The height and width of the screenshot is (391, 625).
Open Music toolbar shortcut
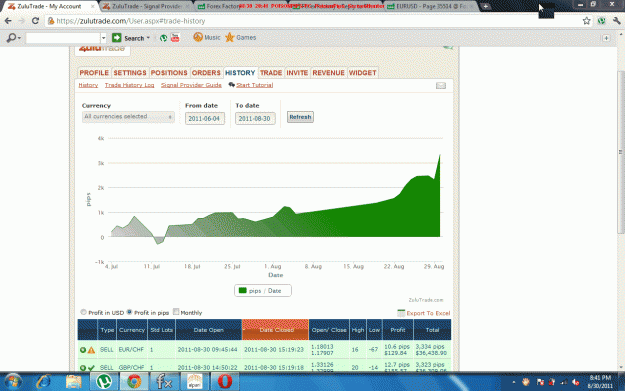[207, 37]
